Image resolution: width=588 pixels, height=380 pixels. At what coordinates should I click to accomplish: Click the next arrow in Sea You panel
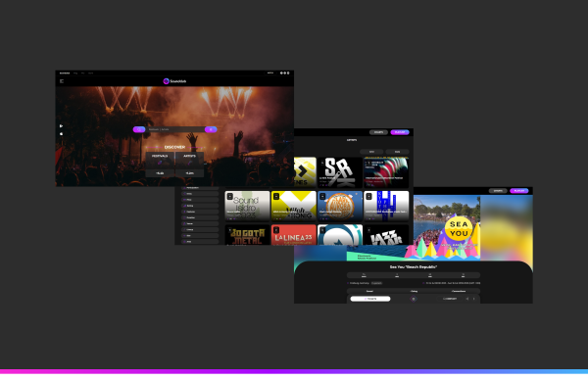tap(474, 299)
